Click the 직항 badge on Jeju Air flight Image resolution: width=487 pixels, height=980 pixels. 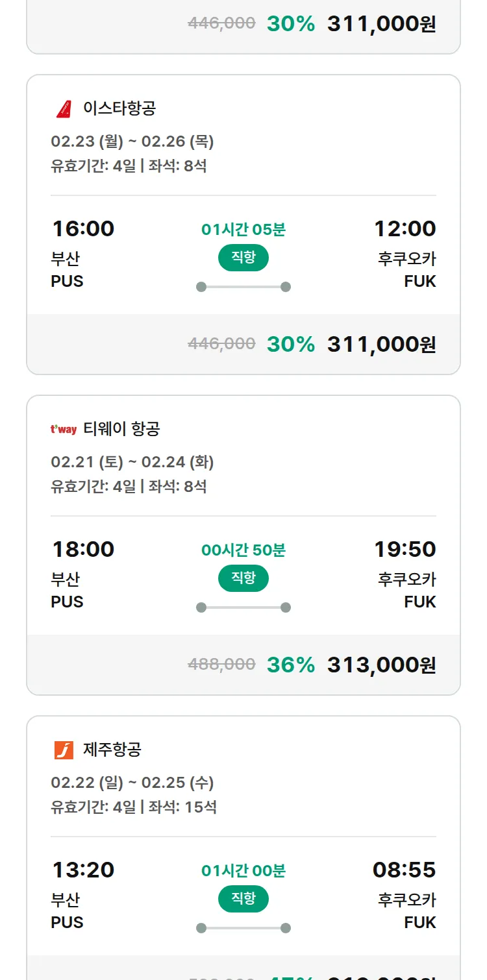[243, 899]
